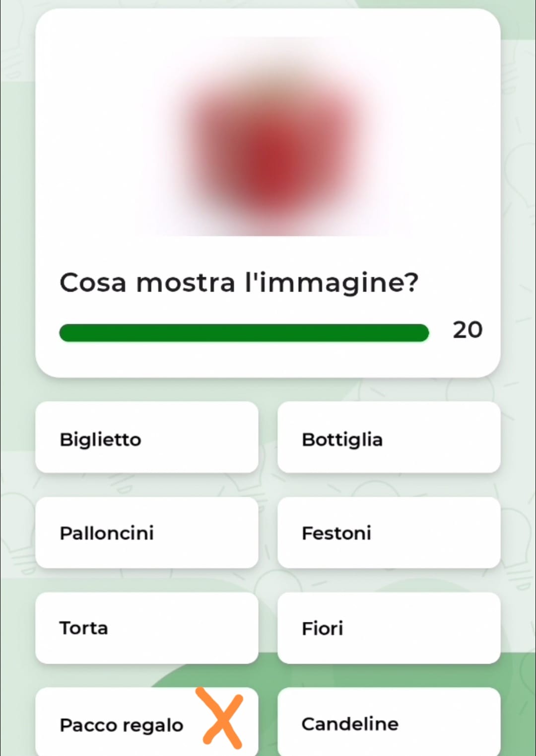Select the Fiori answer

[x=389, y=628]
